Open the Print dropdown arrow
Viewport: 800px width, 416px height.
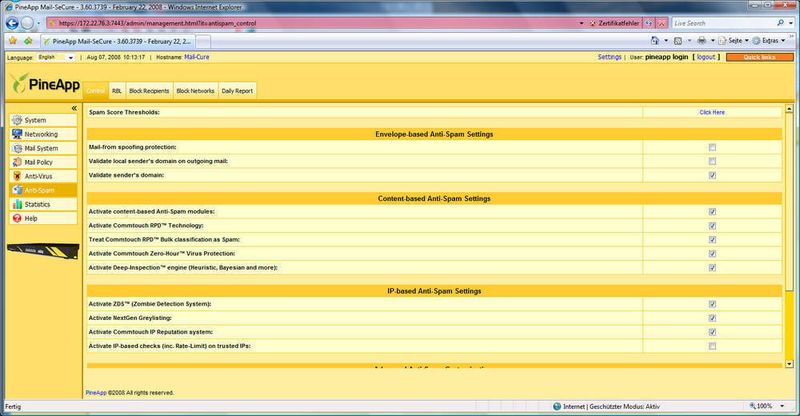tap(713, 40)
